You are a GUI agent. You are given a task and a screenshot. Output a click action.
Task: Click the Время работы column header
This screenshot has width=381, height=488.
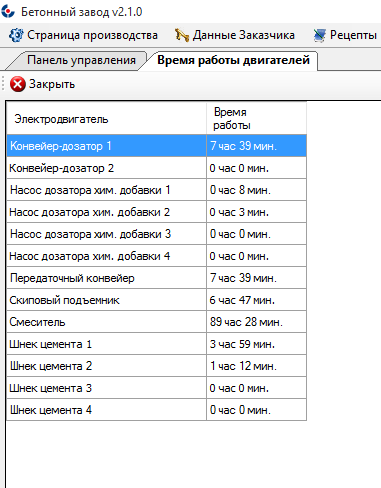point(256,119)
